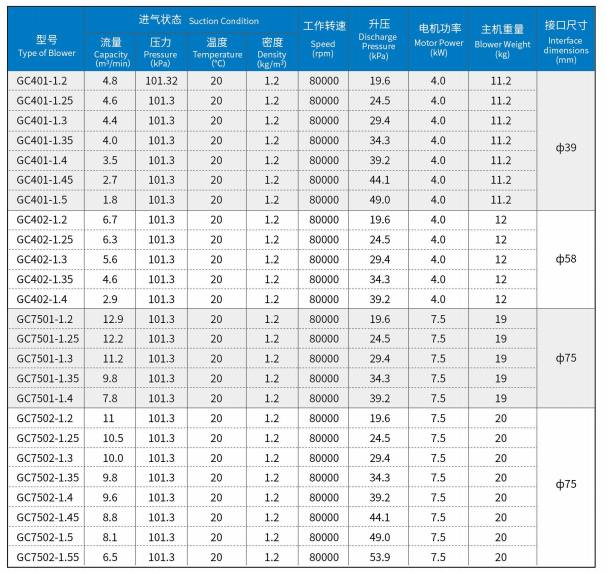Select the GC402-1.25 model cell
The width and height of the screenshot is (607, 574).
45,240
